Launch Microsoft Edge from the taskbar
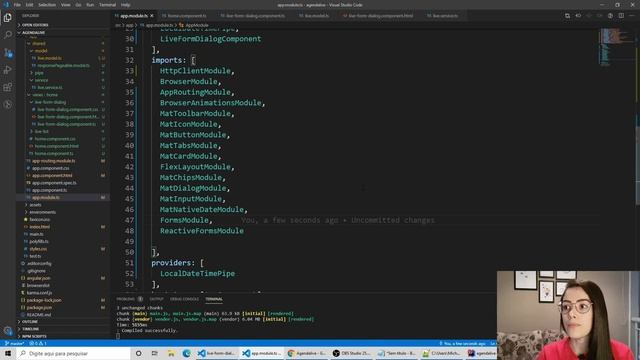The width and height of the screenshot is (640, 360). pos(187,353)
